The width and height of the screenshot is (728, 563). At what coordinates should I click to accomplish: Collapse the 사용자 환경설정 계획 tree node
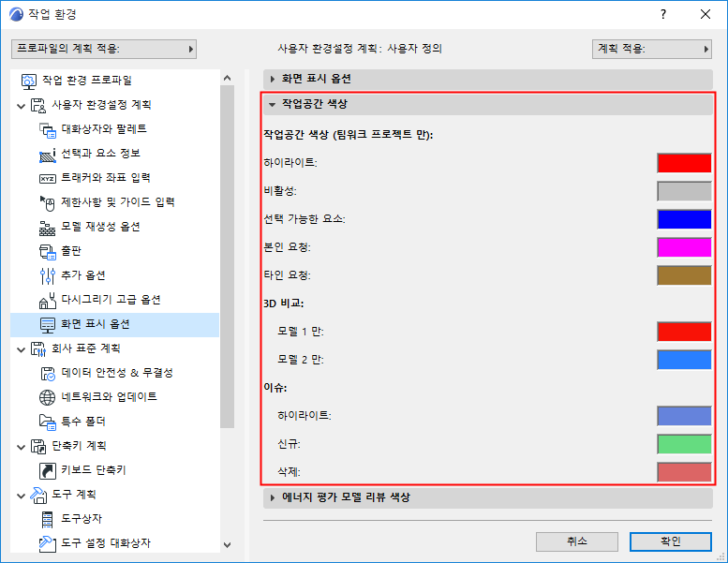pos(21,106)
